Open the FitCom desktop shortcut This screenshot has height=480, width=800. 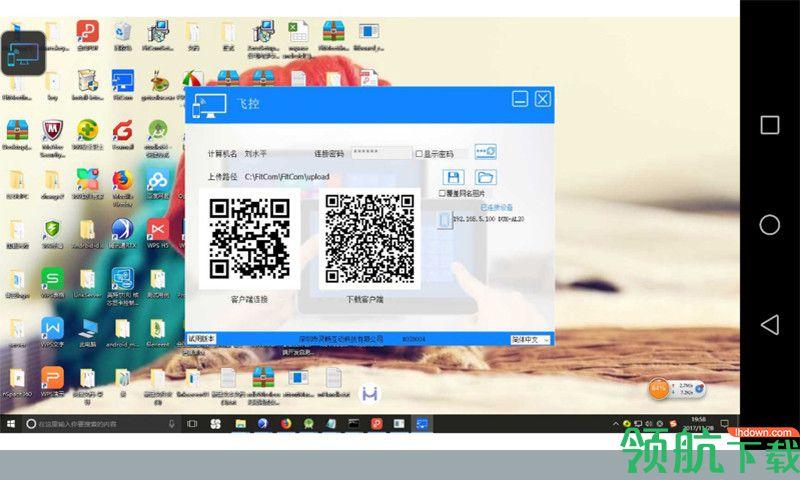(x=122, y=84)
